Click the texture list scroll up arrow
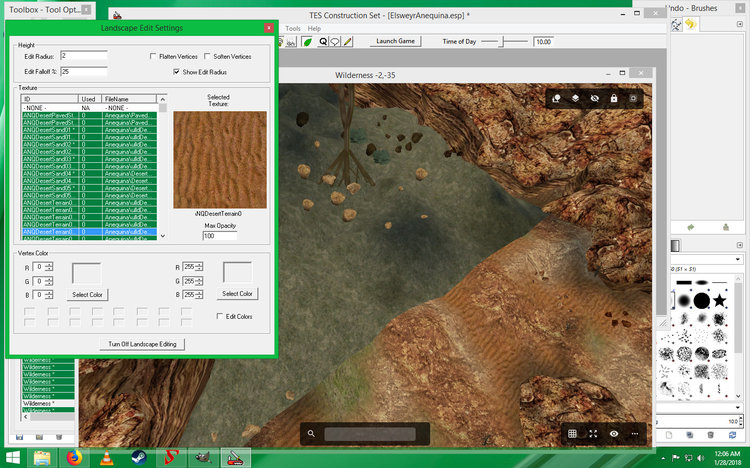 [x=163, y=99]
